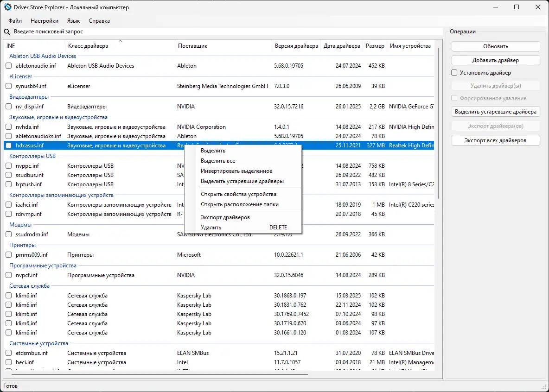Click the Добавить драйвер button
The width and height of the screenshot is (549, 392).
(x=495, y=60)
